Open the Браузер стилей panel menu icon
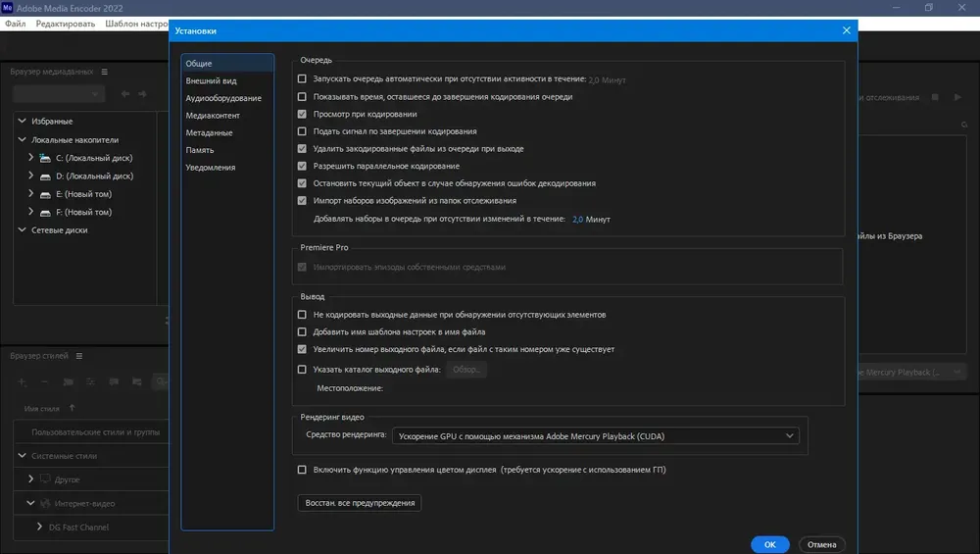980x554 pixels. (79, 356)
